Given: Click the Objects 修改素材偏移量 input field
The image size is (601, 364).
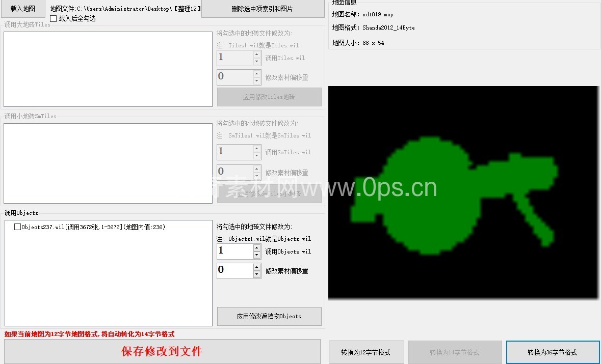Looking at the screenshot, I should pos(234,270).
